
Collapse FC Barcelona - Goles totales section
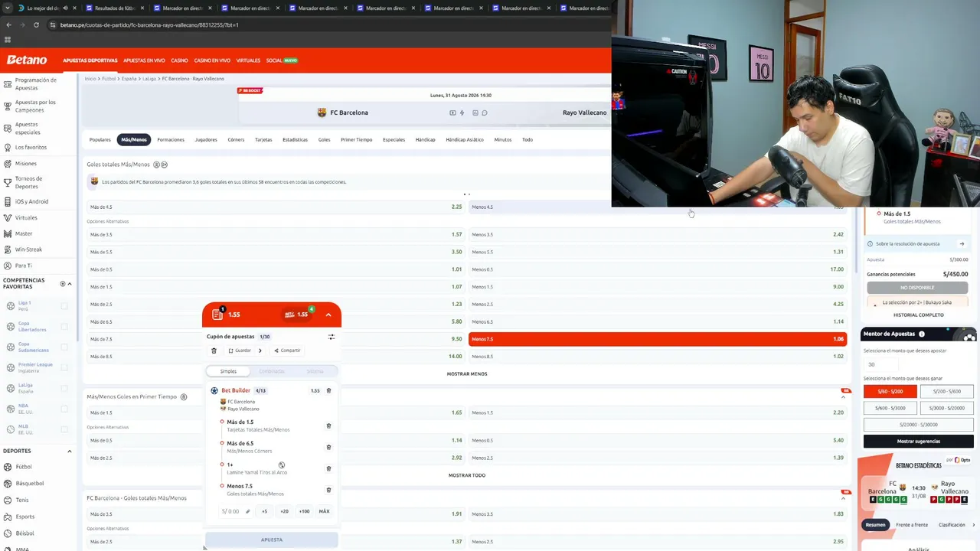(x=844, y=498)
